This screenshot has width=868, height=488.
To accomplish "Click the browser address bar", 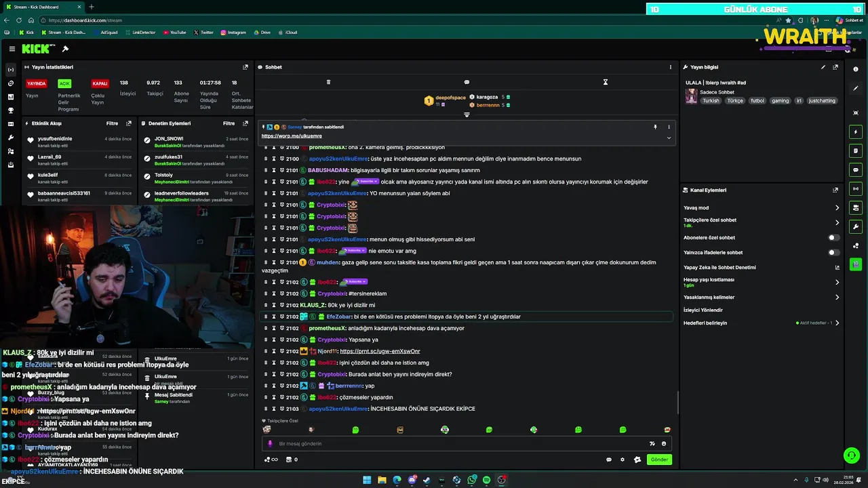I will pos(407,20).
